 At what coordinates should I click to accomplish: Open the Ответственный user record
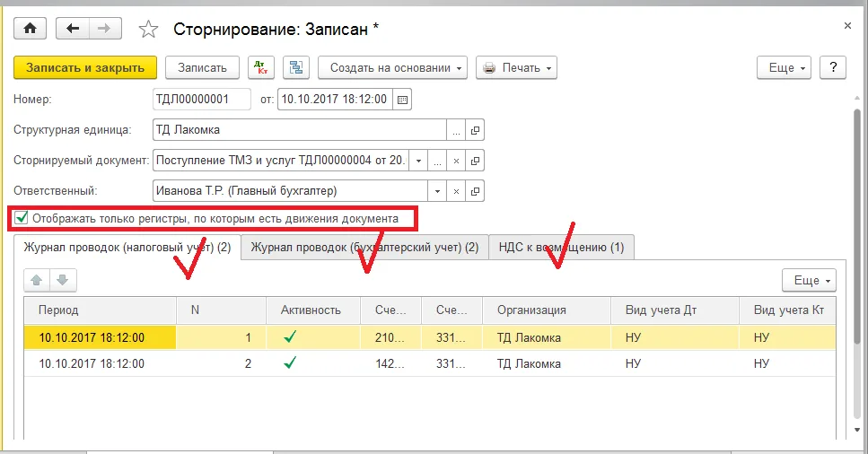click(x=475, y=192)
